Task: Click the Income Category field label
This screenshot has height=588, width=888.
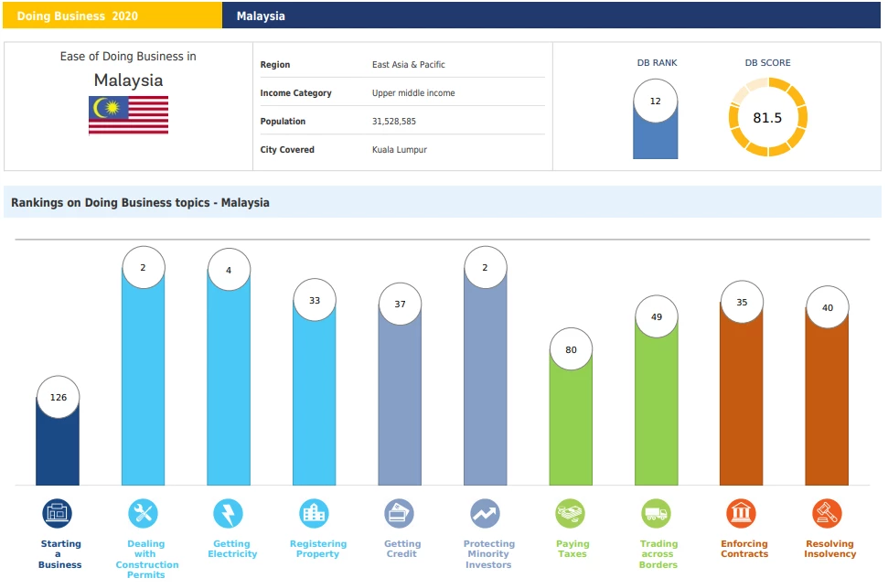Action: coord(295,93)
